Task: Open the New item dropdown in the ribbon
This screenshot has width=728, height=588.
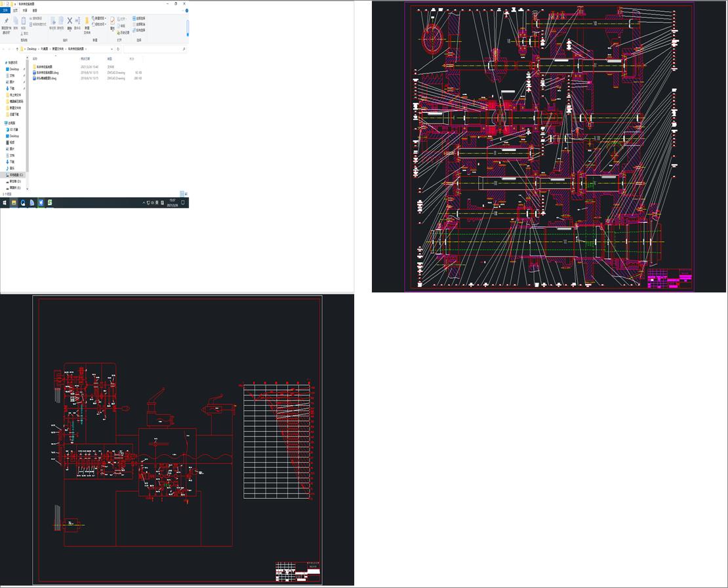Action: coord(99,18)
